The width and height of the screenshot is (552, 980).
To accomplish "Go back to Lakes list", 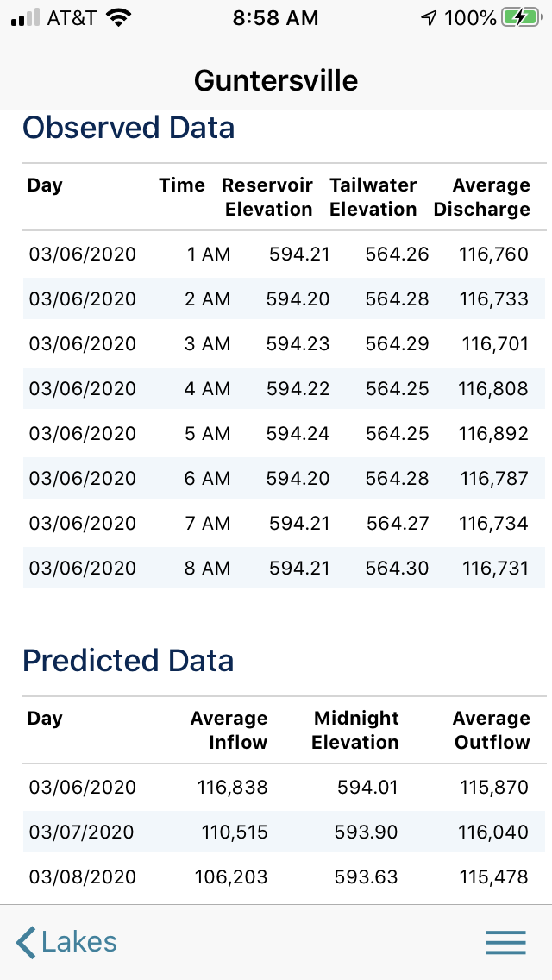I will pos(78,942).
